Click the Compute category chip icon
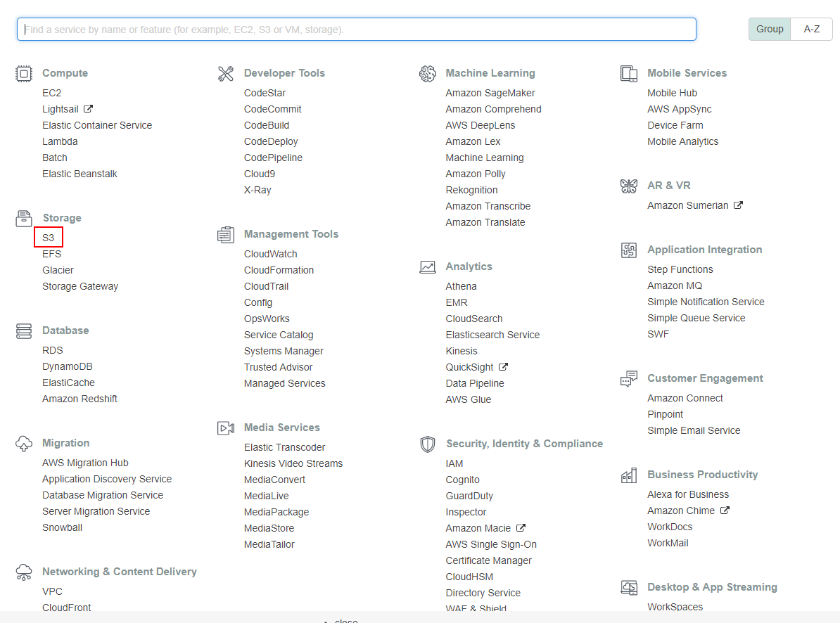 click(24, 73)
